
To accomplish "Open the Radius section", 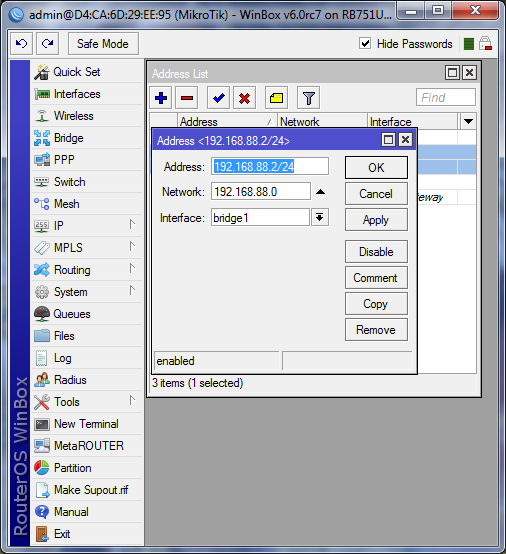I will (87, 380).
